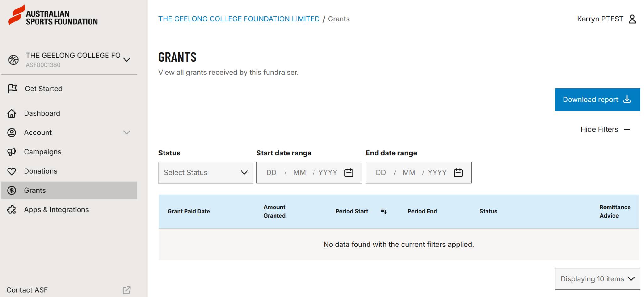Click the Dashboard home icon

tap(12, 113)
